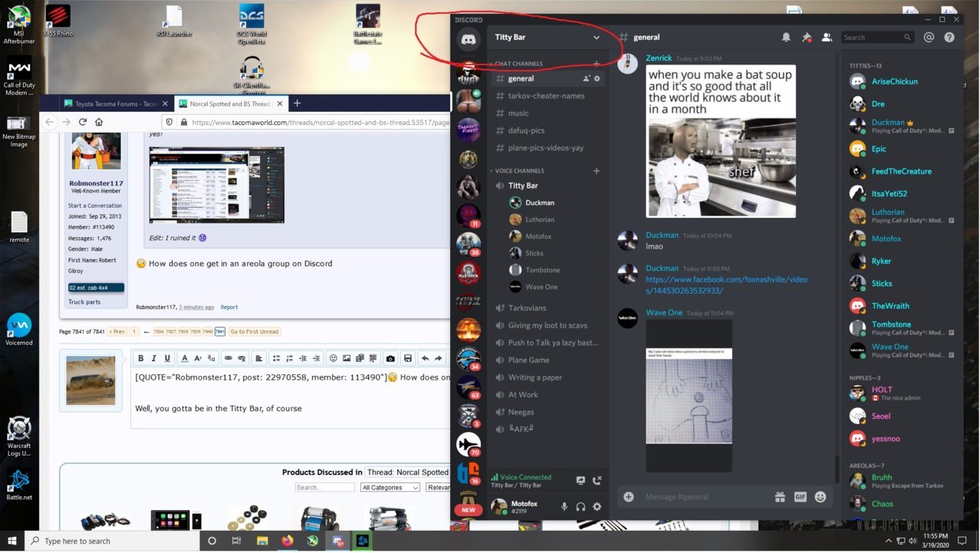Click the Windows taskbar search box
The height and width of the screenshot is (553, 980).
pos(112,541)
